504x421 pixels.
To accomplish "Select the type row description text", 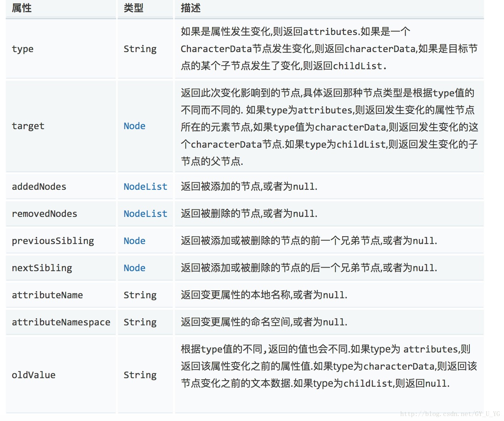I will pos(329,49).
